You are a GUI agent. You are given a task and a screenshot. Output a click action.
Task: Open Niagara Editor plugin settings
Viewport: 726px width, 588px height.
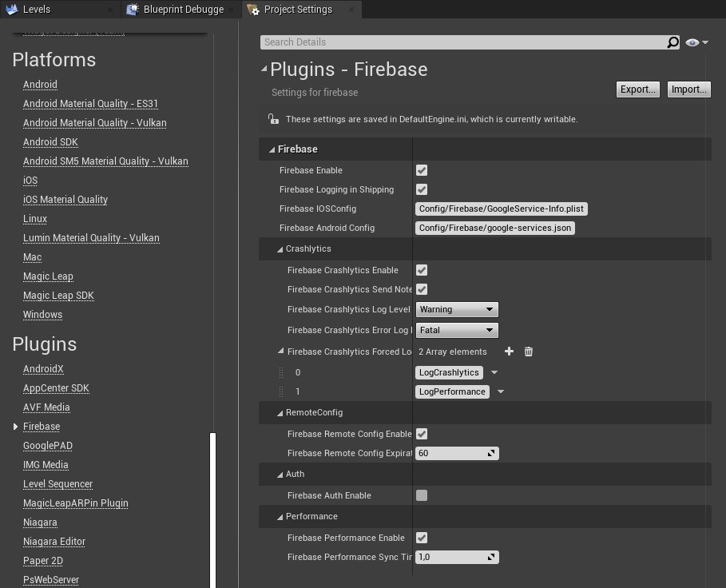[x=54, y=542]
